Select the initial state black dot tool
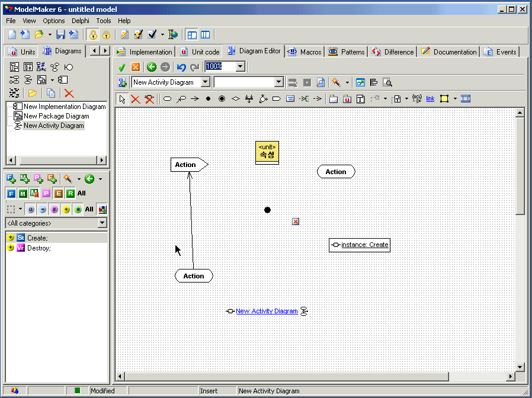Image resolution: width=532 pixels, height=398 pixels. coord(208,99)
